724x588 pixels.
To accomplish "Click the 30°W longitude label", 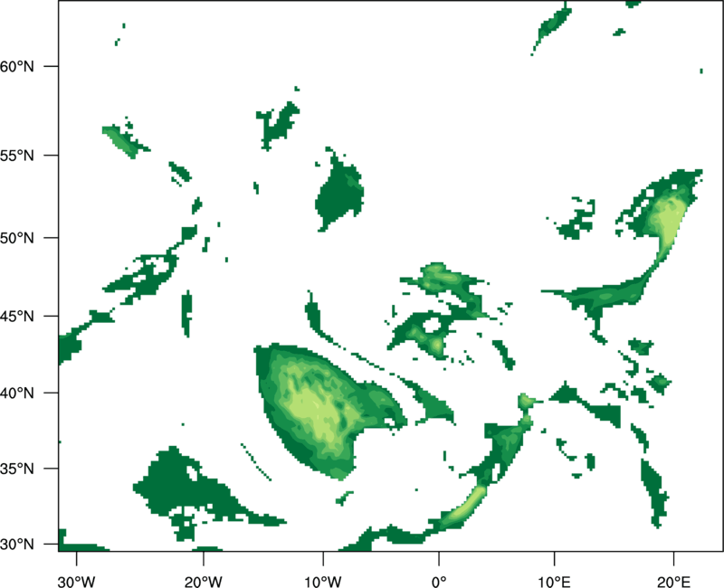I will click(76, 582).
